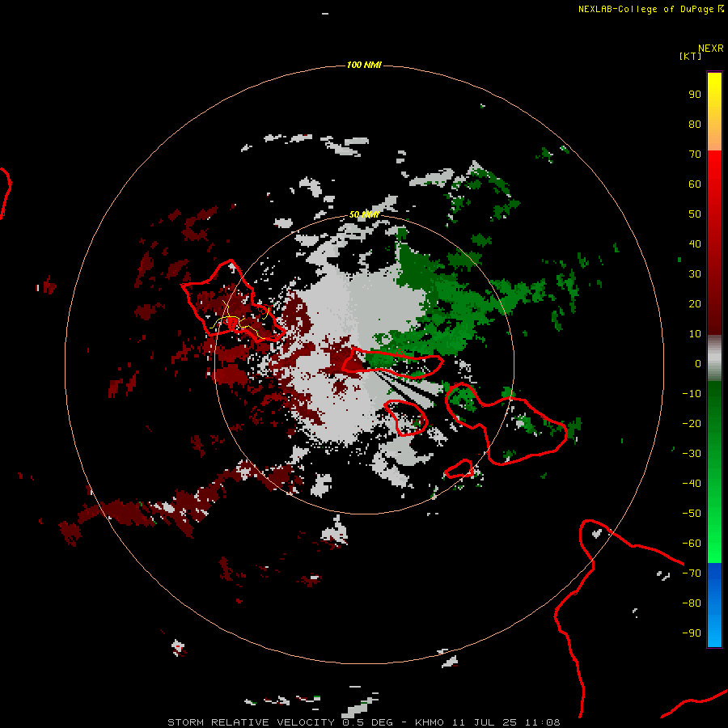
Task: Click the 0 velocity label
Action: coord(698,364)
